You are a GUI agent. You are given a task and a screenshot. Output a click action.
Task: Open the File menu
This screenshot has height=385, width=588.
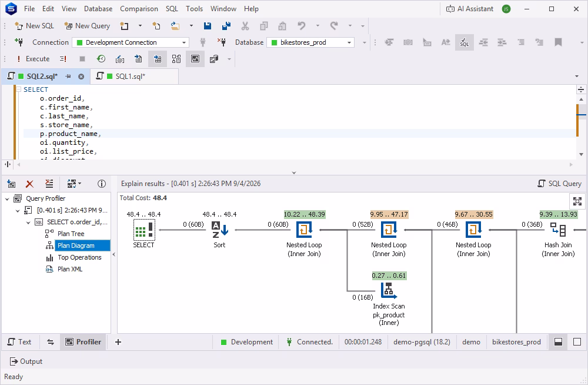29,9
